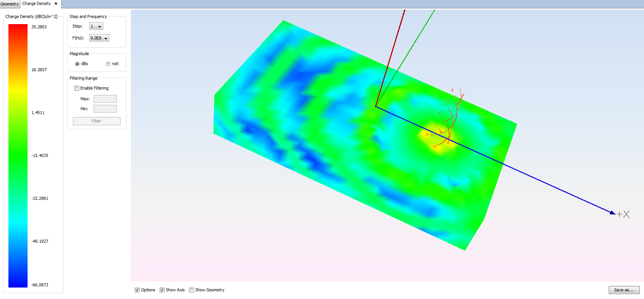Image resolution: width=644 pixels, height=299 pixels.
Task: Uncheck the Show Axis checkbox
Action: pos(162,290)
